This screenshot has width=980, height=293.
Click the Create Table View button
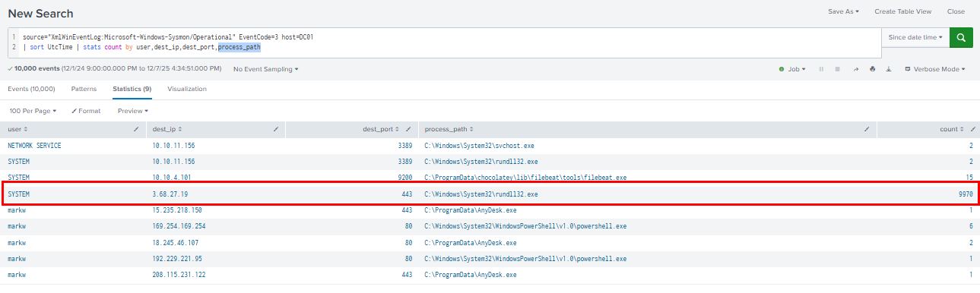(902, 11)
